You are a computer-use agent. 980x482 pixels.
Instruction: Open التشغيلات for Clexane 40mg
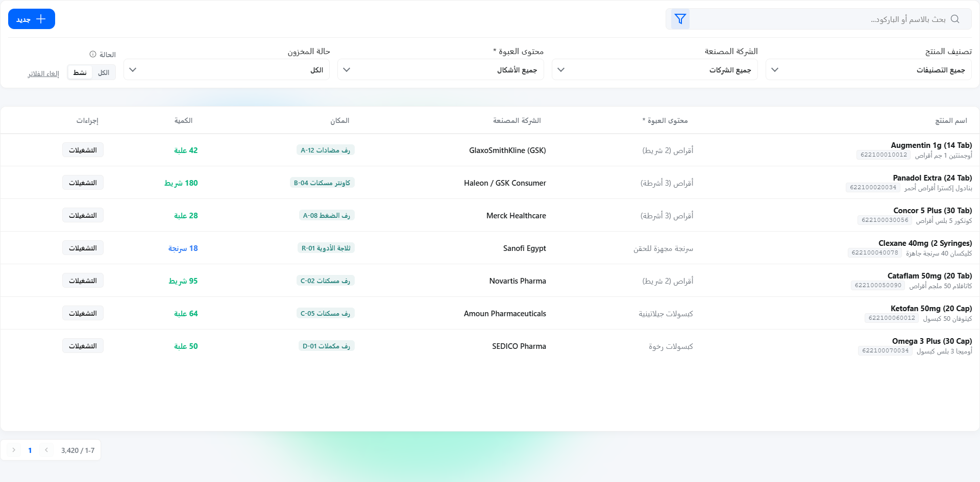click(x=83, y=248)
